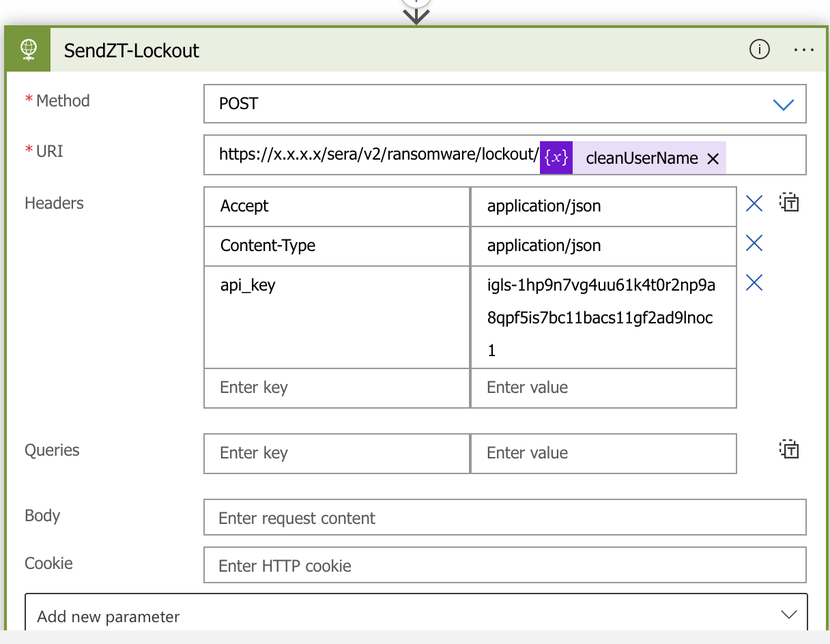Click the fx badge on the URI token
The height and width of the screenshot is (644, 830).
point(556,157)
